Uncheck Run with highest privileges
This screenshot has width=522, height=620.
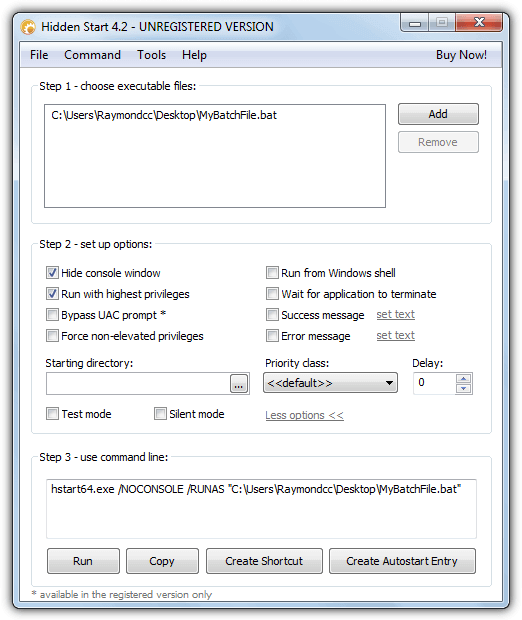[52, 294]
